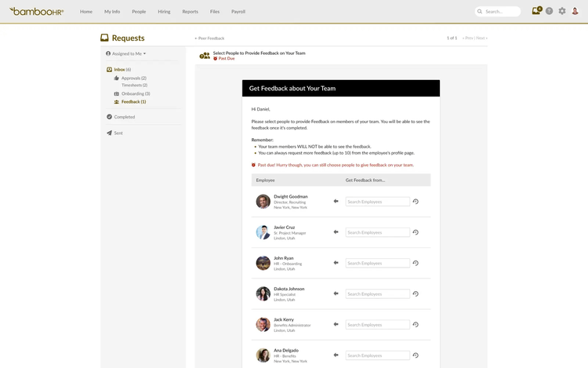Click the history icon in Javier Cruz's row
Viewport: 588px width, 368px height.
click(x=416, y=232)
